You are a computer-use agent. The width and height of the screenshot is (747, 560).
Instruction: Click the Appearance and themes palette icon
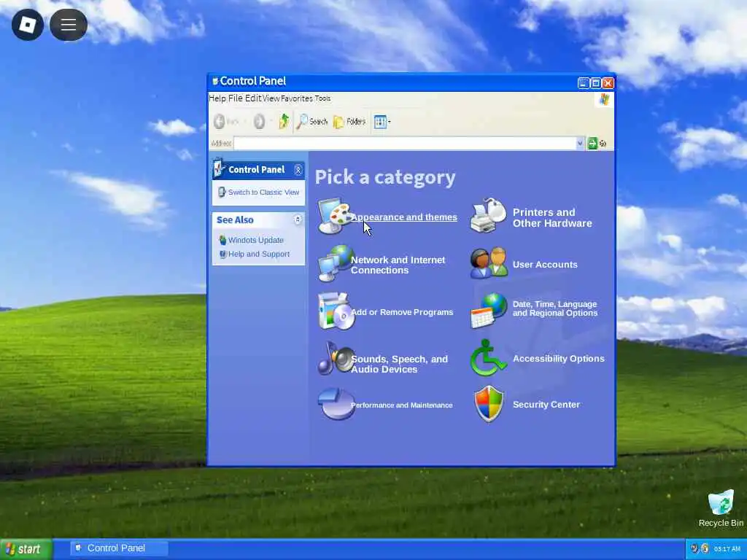pyautogui.click(x=335, y=216)
